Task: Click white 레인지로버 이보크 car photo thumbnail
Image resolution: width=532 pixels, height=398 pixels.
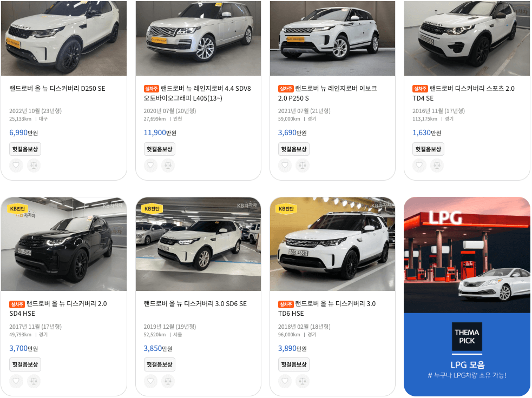Action: (332, 38)
